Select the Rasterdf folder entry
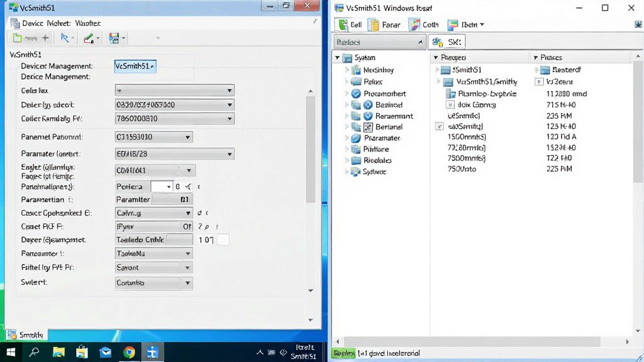 pyautogui.click(x=560, y=70)
